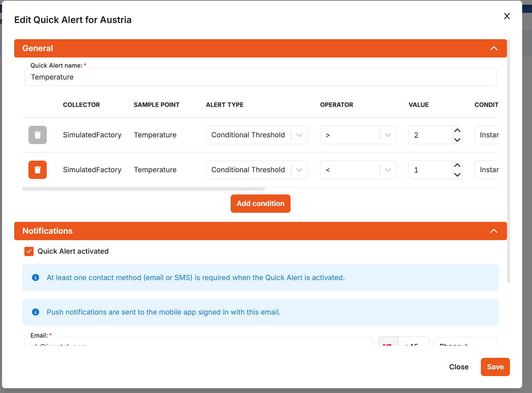Decrease the value 1 with down arrow
532x393 pixels.
457,175
